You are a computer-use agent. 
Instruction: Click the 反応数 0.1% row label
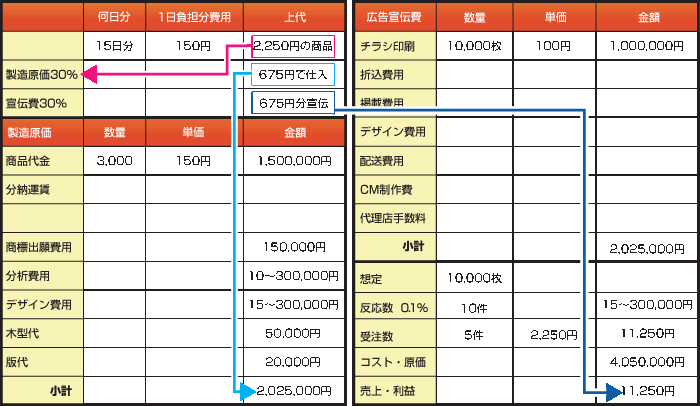click(x=395, y=304)
